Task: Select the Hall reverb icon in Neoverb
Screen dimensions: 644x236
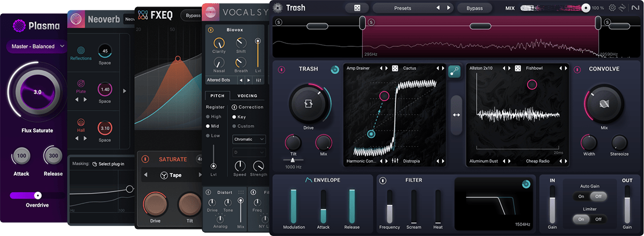Action: 81,122
